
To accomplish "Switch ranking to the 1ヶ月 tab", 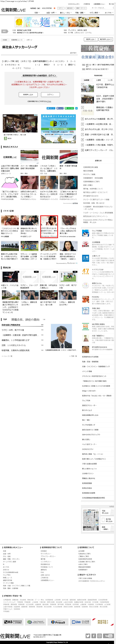I will click(x=110, y=80).
